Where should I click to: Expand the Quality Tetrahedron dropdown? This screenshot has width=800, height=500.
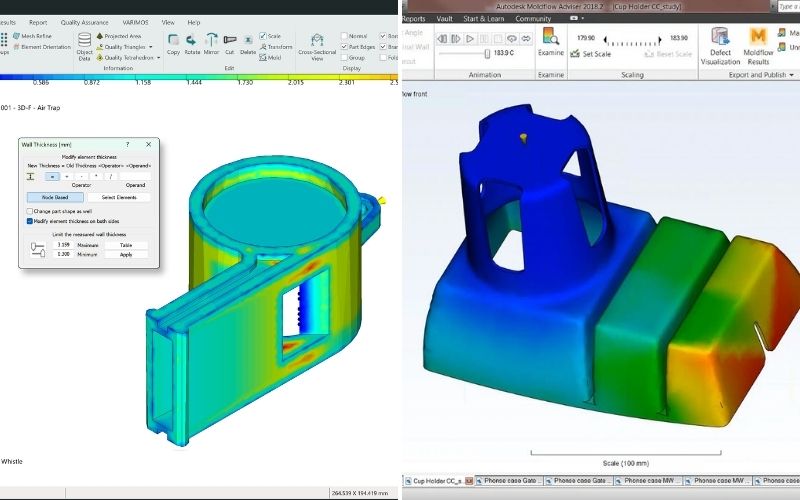click(x=158, y=58)
